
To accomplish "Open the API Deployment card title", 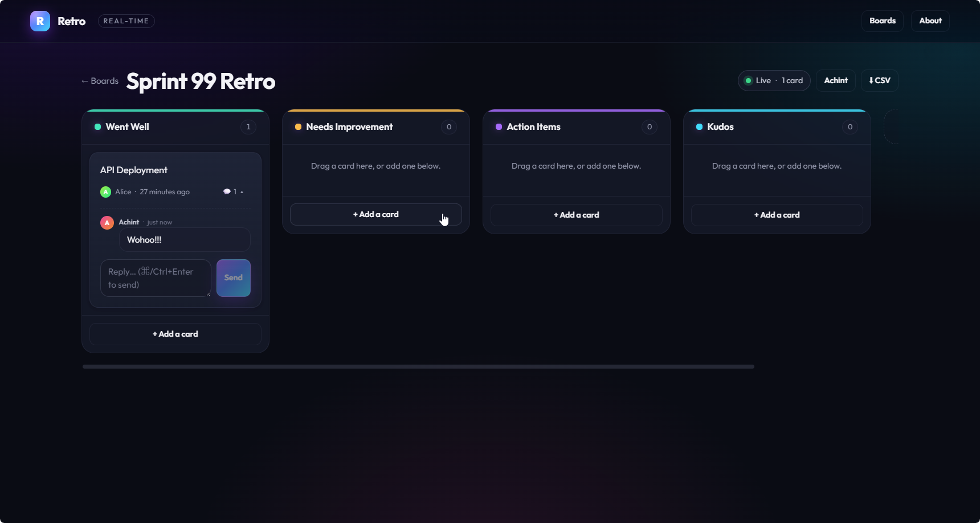I will [x=134, y=170].
